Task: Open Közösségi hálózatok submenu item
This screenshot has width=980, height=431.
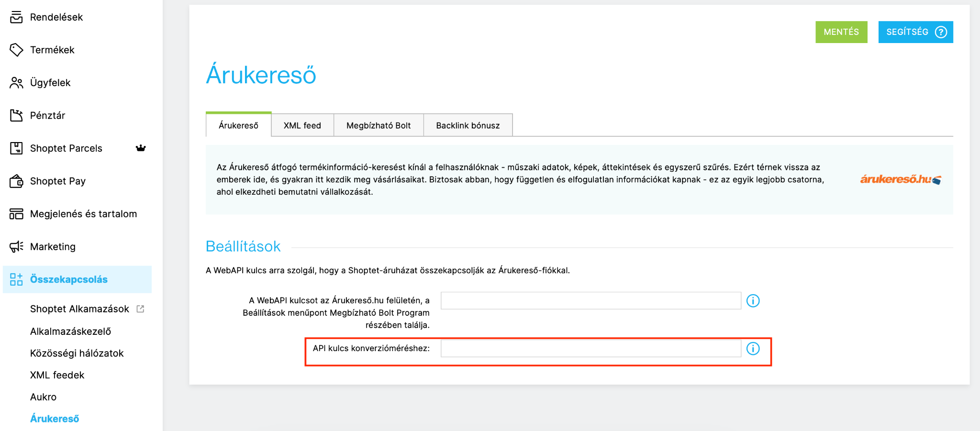Action: (77, 353)
